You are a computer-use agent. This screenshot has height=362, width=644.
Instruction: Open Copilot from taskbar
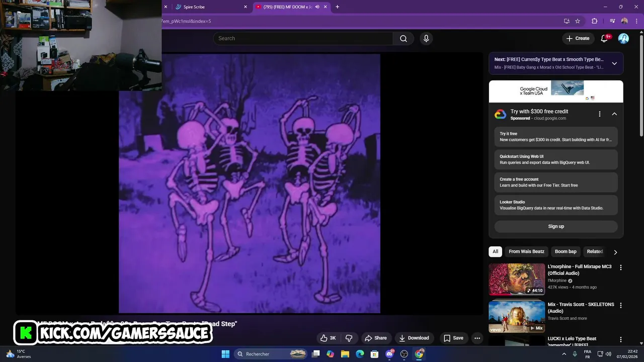[x=330, y=354]
